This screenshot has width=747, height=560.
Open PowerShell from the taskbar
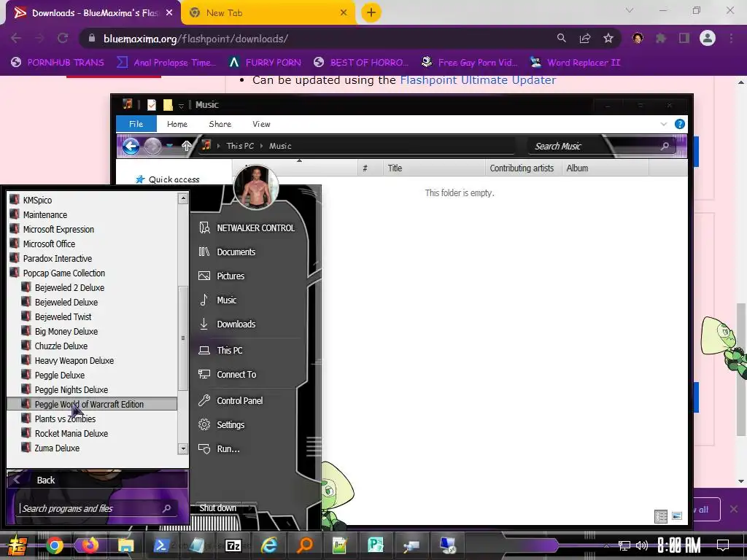click(x=161, y=545)
